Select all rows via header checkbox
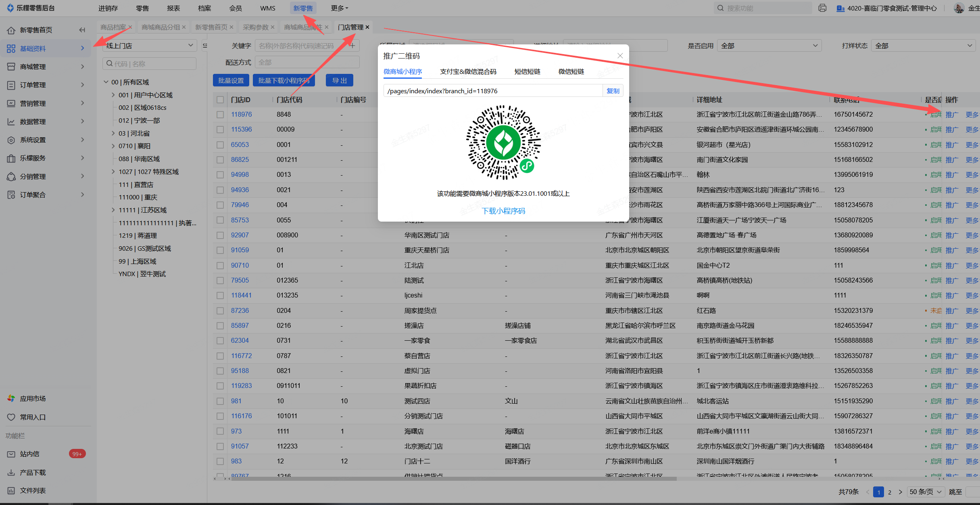 [x=220, y=100]
